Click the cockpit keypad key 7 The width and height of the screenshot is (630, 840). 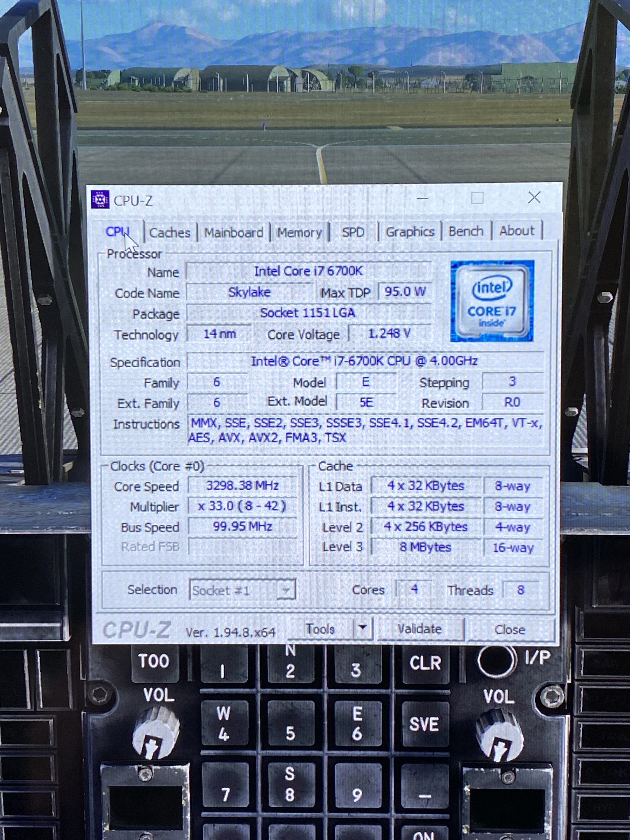pos(225,785)
